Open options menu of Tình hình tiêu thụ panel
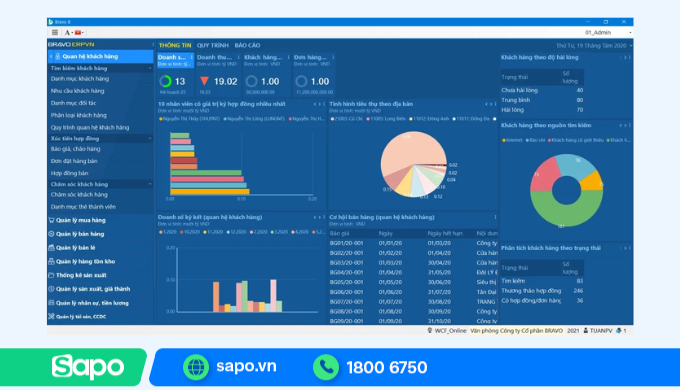 pyautogui.click(x=495, y=104)
